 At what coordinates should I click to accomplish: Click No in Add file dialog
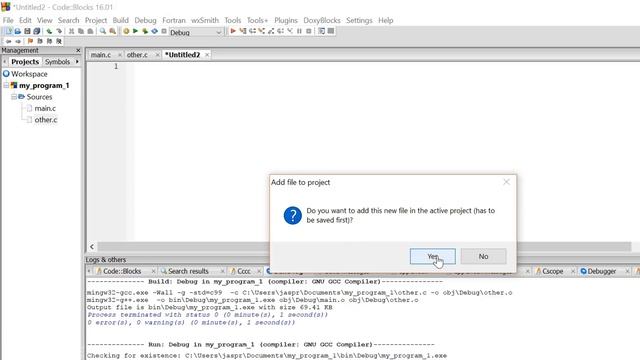coord(483,256)
